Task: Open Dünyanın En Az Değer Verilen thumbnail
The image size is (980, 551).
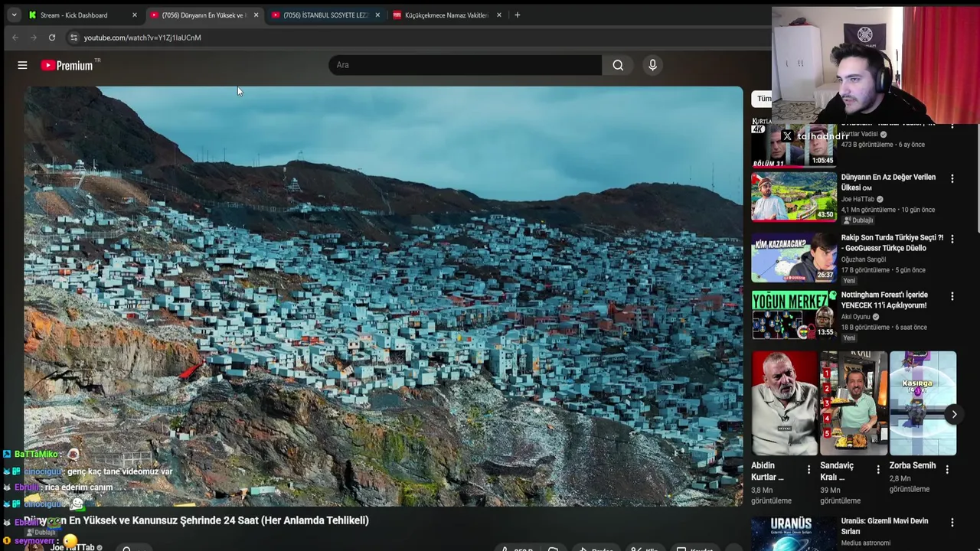Action: [x=794, y=196]
